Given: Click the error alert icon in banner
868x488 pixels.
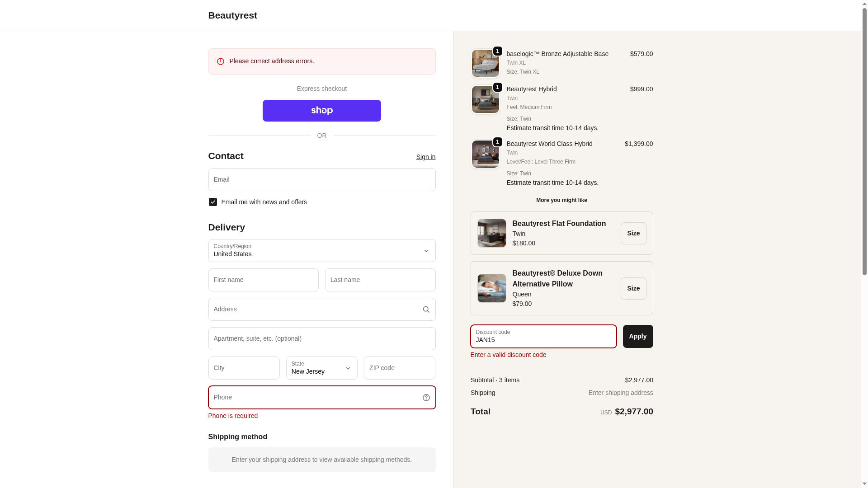Looking at the screenshot, I should pos(221,61).
